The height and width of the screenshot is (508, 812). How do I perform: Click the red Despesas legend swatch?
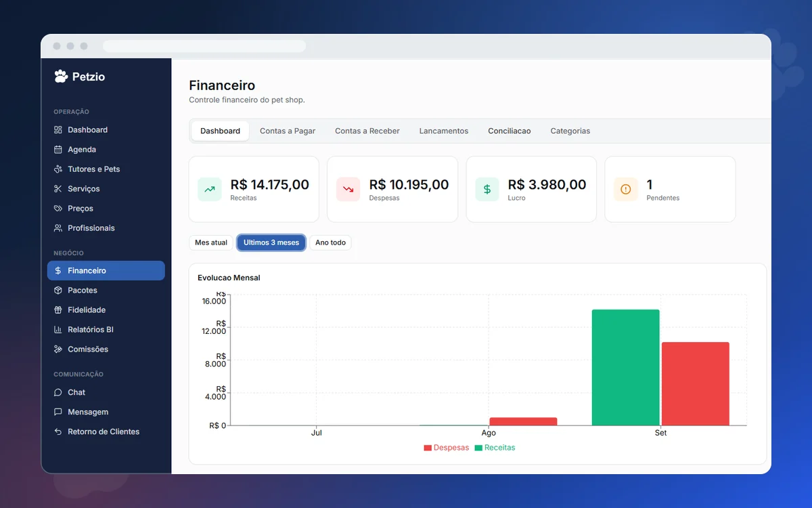(428, 448)
